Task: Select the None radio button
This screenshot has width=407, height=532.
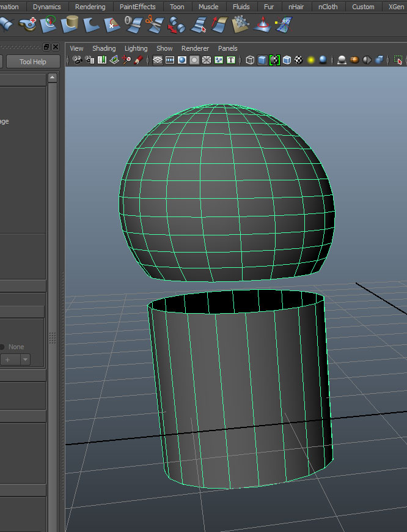Action: pos(2,347)
